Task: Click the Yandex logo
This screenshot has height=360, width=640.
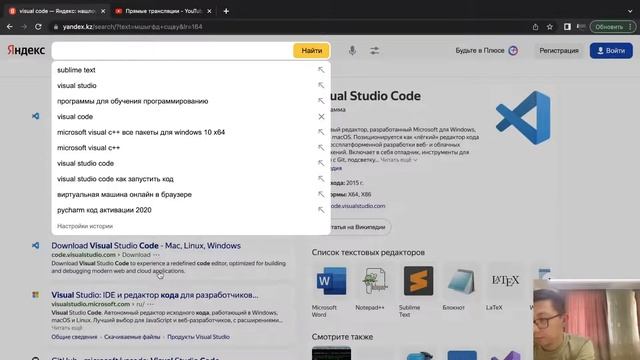Action: point(26,50)
